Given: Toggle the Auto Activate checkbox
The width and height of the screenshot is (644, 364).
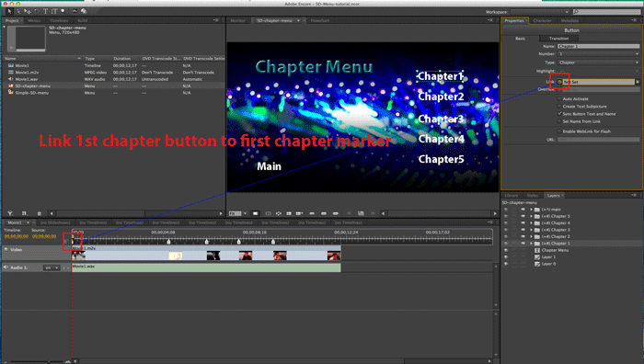Looking at the screenshot, I should tap(559, 99).
